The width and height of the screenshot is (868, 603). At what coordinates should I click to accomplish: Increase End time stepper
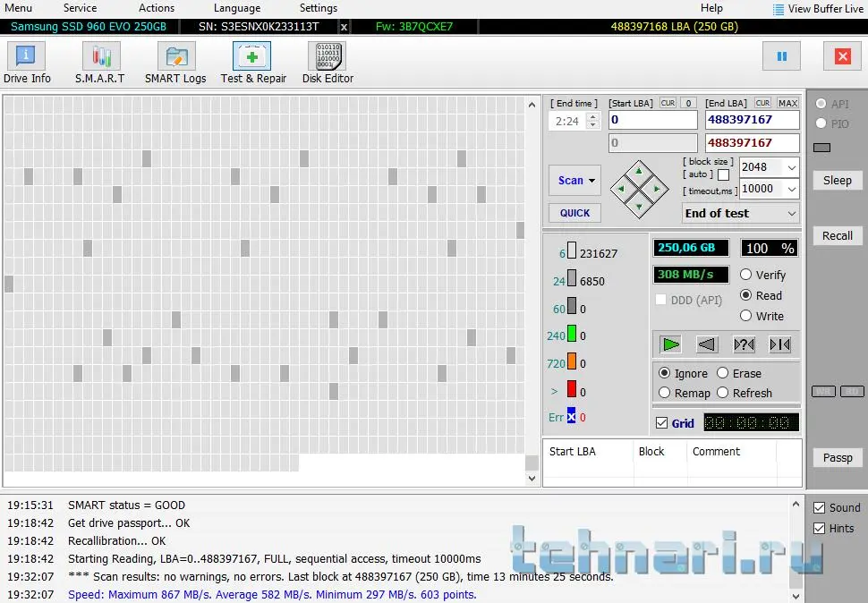click(593, 116)
